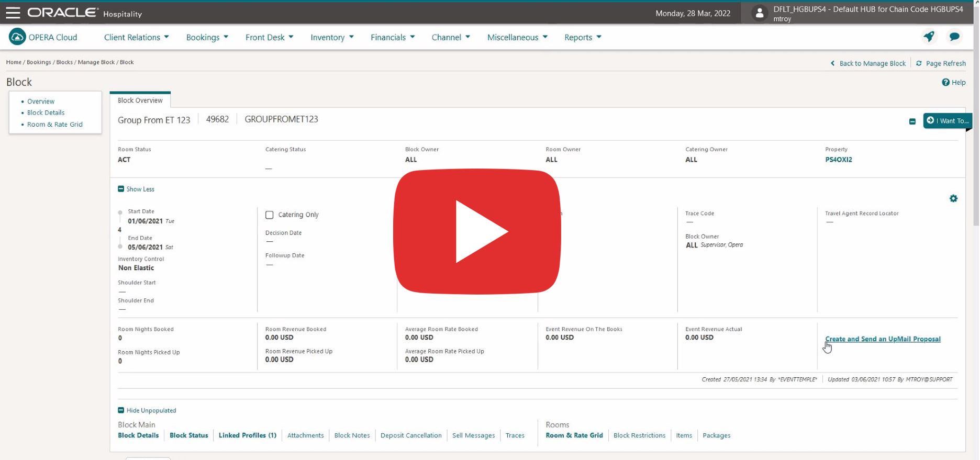Select the Block Overview tab
Viewport: 980px width, 460px height.
140,100
